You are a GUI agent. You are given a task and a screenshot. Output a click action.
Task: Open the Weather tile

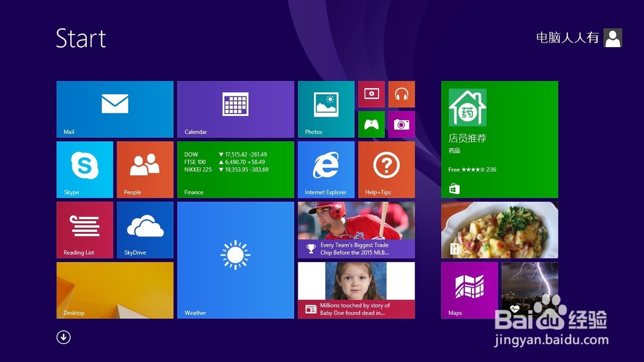point(236,260)
